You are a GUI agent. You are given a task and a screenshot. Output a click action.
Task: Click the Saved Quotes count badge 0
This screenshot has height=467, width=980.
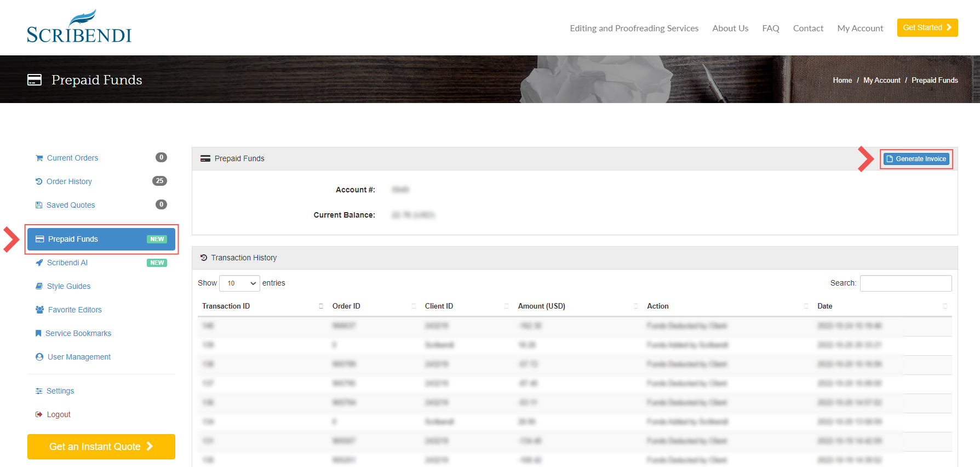pyautogui.click(x=161, y=204)
